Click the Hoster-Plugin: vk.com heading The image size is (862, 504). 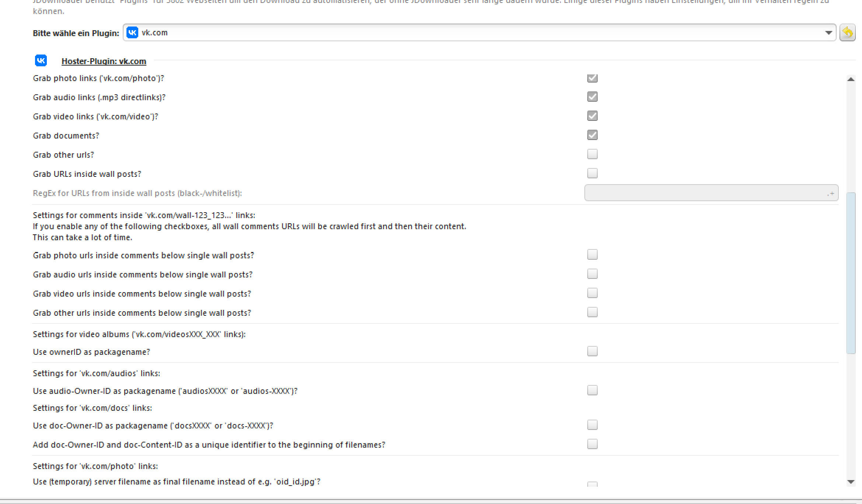click(104, 61)
